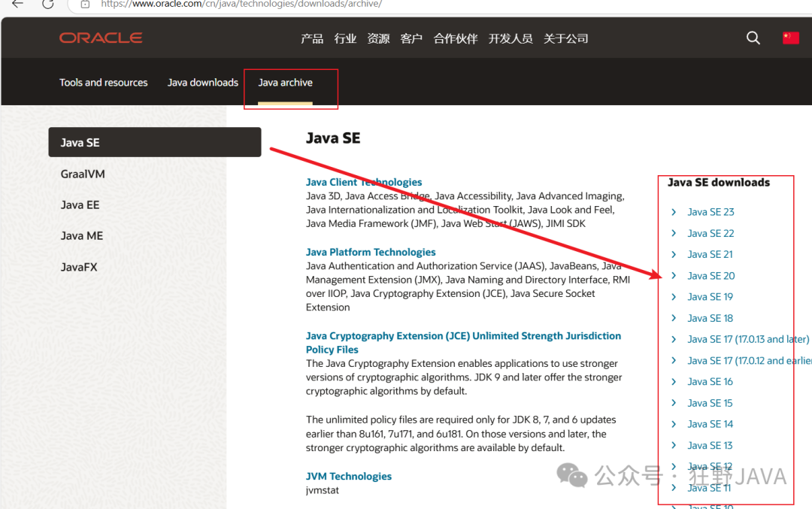Open the Java SE 21 download link
The height and width of the screenshot is (509, 812).
coord(710,254)
